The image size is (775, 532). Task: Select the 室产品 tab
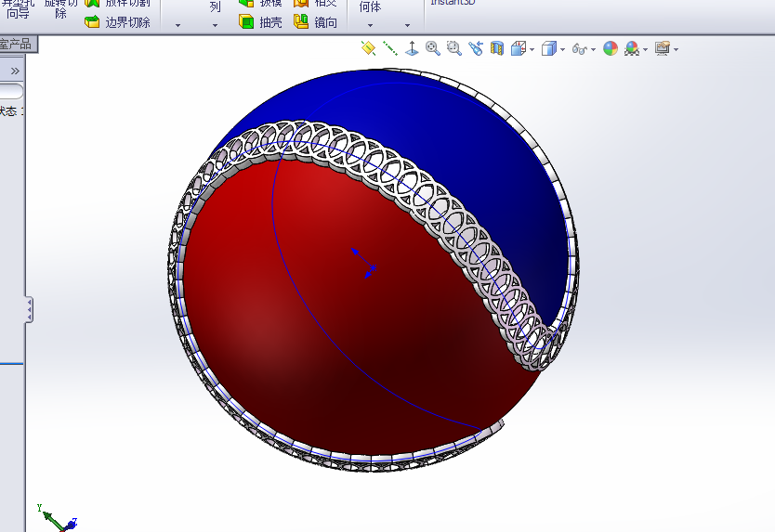[x=18, y=45]
